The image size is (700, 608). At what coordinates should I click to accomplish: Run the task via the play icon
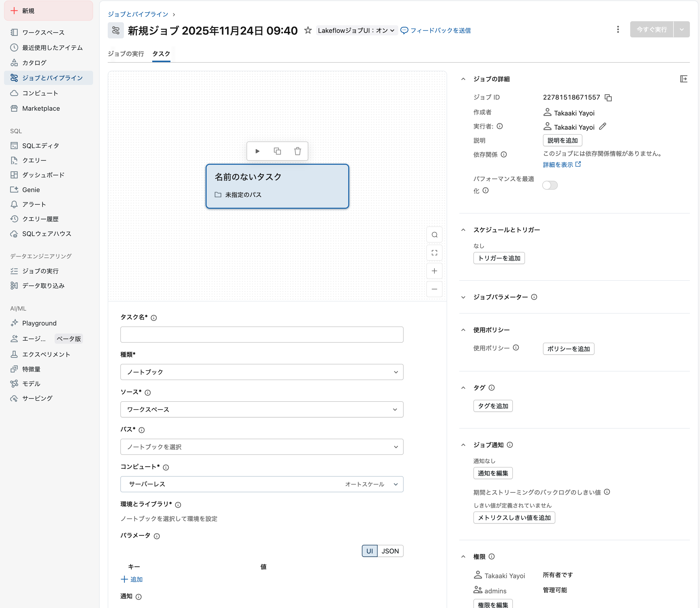click(257, 151)
